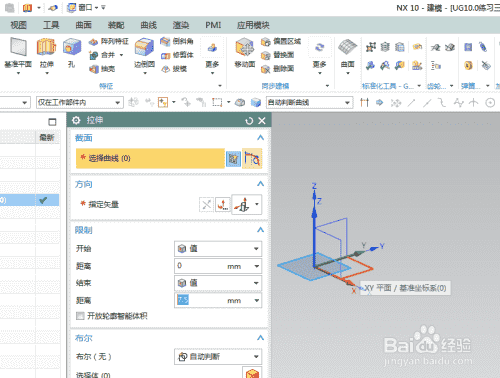The width and height of the screenshot is (500, 378).
Task: Switch to the PMI ribbon tab
Action: pyautogui.click(x=213, y=25)
